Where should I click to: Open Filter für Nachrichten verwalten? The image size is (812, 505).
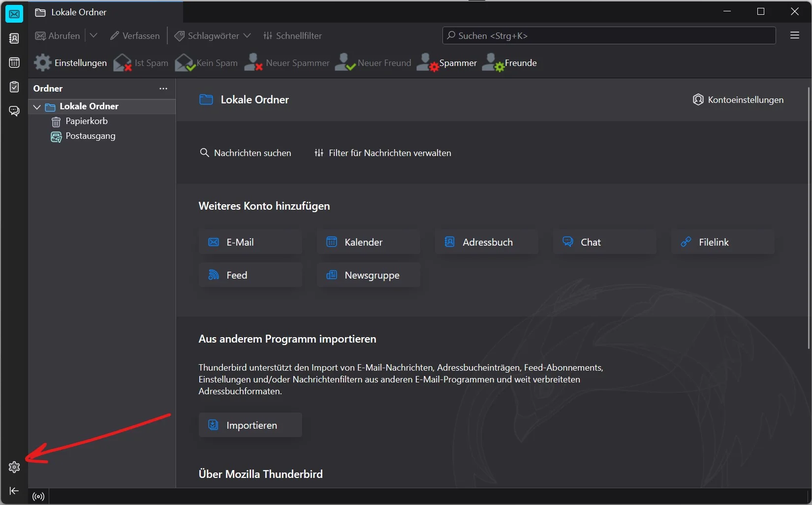click(383, 153)
